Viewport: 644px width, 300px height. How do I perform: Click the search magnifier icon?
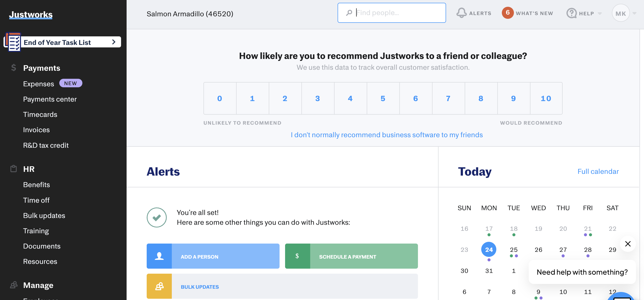pyautogui.click(x=349, y=13)
